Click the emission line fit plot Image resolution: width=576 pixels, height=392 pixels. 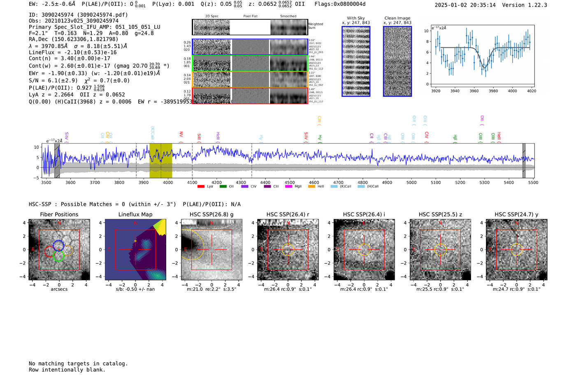point(483,56)
